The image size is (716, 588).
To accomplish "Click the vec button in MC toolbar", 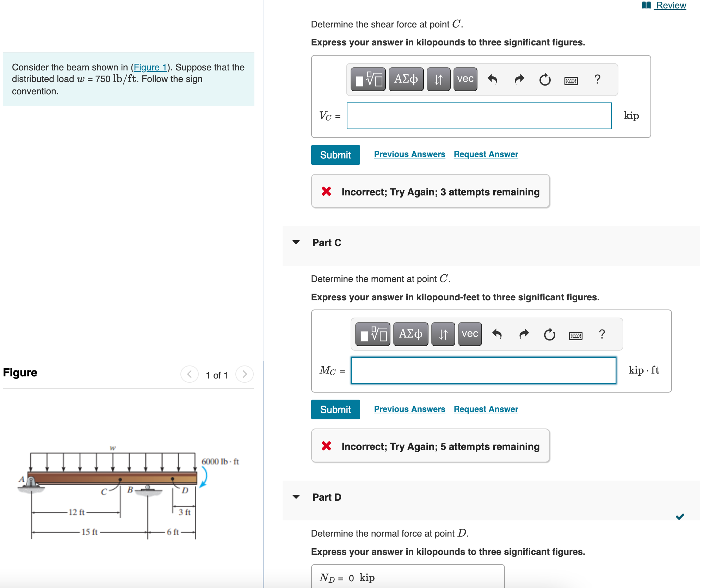I will point(470,334).
